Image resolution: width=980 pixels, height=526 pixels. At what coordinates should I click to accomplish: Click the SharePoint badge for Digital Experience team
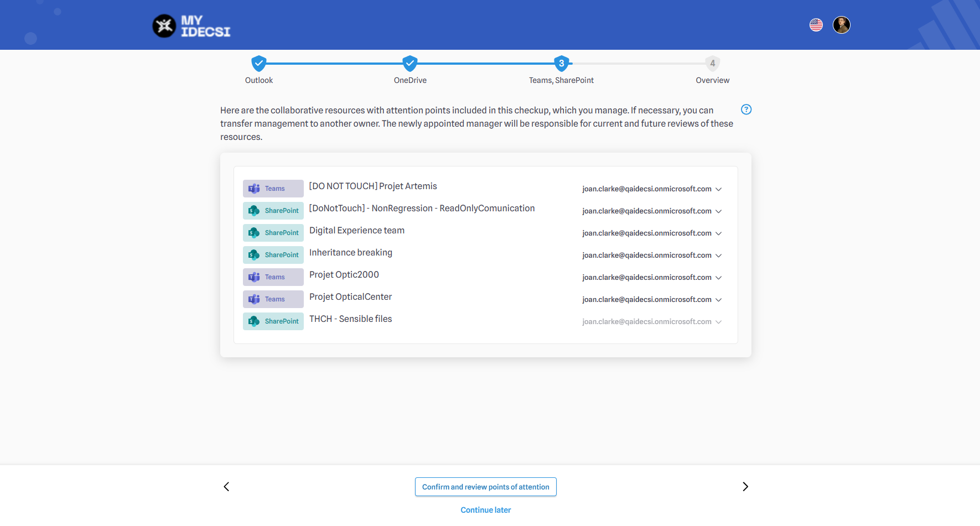point(273,233)
